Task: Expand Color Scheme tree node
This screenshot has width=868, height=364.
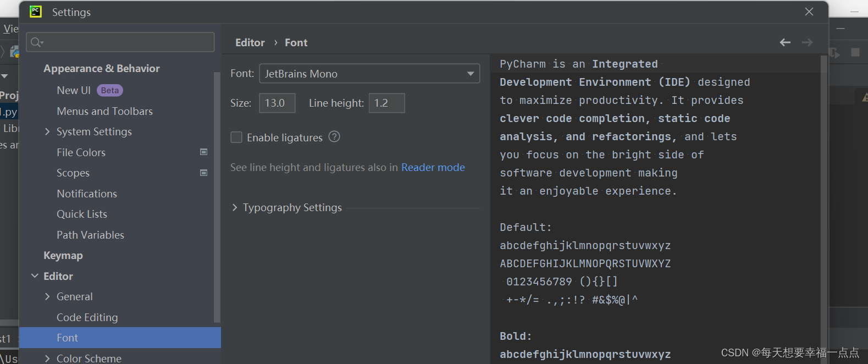Action: coord(47,359)
